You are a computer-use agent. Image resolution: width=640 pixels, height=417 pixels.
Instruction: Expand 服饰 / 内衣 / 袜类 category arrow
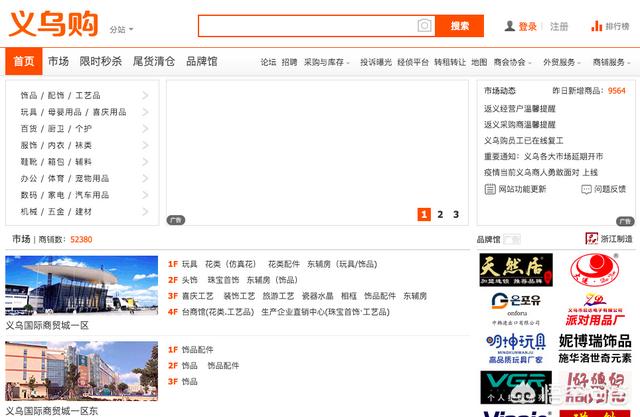pos(145,145)
